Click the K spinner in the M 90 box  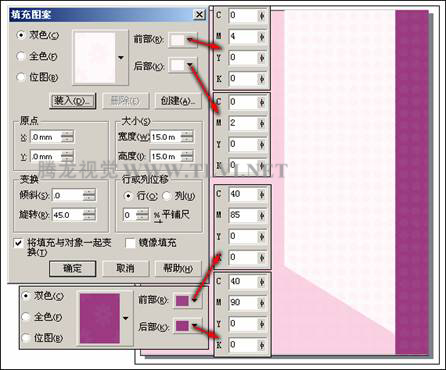[262, 345]
